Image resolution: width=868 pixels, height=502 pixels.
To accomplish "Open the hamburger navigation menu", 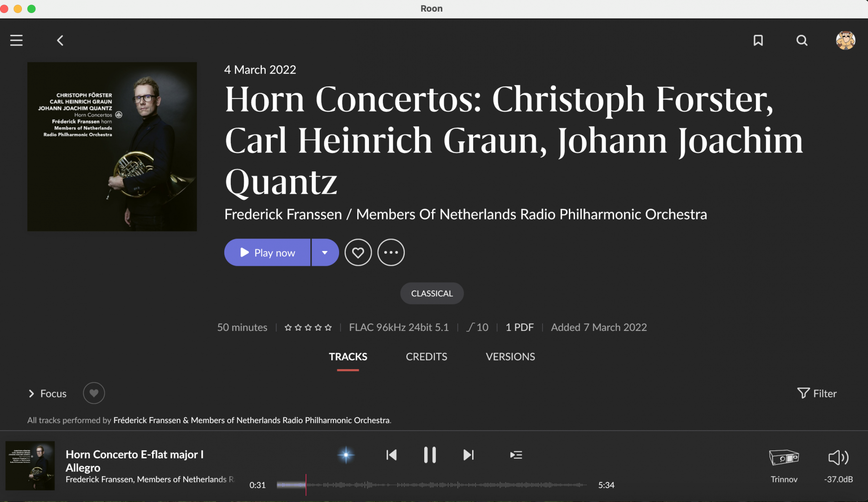I will 16,40.
